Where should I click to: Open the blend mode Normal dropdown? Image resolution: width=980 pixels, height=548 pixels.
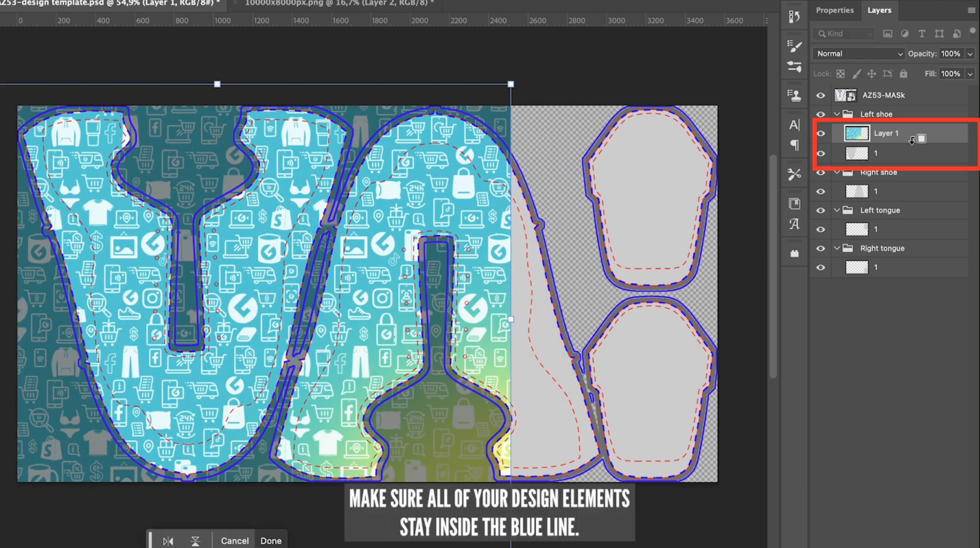click(x=859, y=54)
